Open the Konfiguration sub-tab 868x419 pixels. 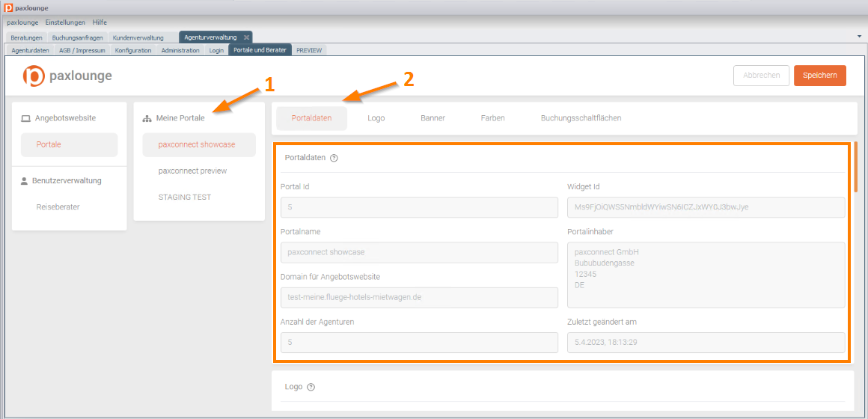click(x=133, y=50)
